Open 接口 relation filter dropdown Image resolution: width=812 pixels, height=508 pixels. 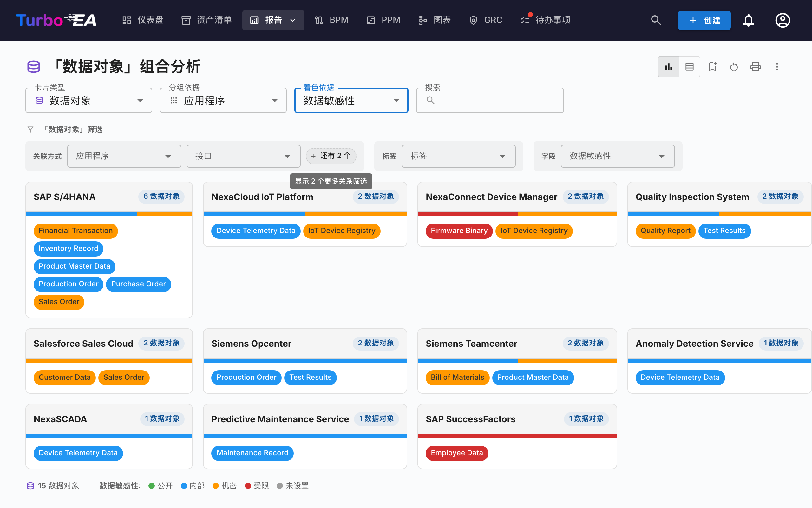point(243,156)
